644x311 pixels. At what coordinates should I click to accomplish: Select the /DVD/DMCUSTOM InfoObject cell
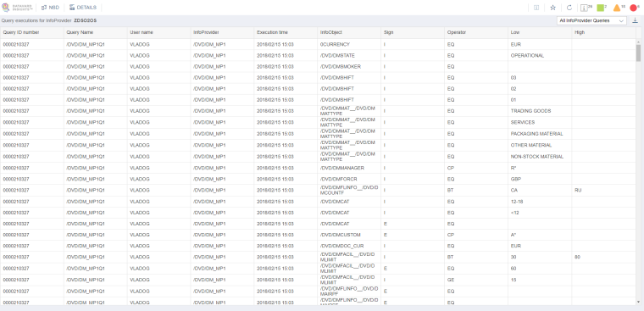coord(349,235)
